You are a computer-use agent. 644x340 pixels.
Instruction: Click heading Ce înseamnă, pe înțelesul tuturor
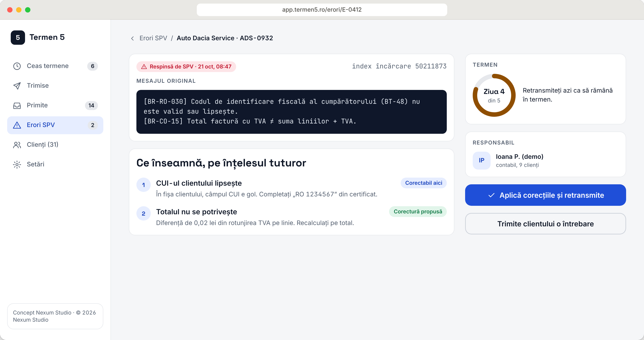[221, 163]
